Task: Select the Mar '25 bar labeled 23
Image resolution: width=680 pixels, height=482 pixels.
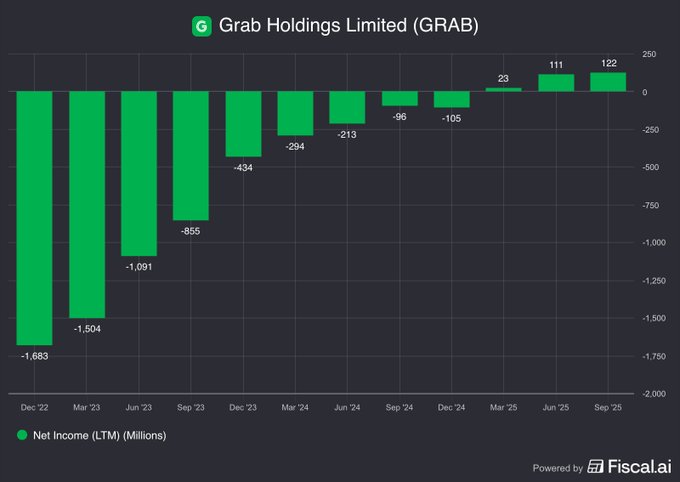Action: tap(503, 90)
